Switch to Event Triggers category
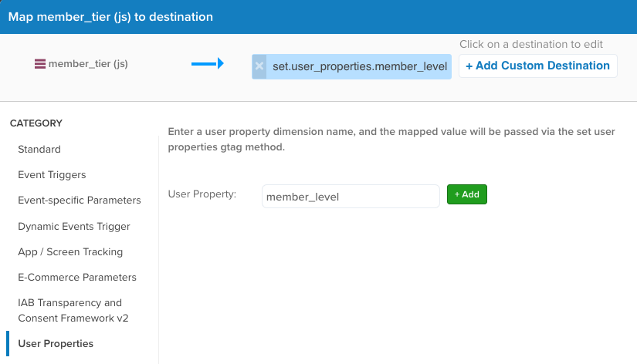The image size is (637, 364). [52, 174]
